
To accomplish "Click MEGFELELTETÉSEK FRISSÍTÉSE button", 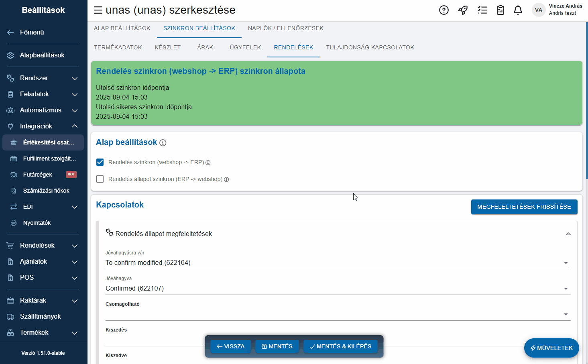I will (524, 207).
